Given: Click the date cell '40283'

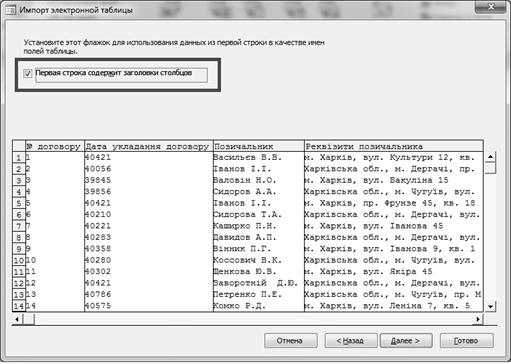Looking at the screenshot, I should [149, 237].
